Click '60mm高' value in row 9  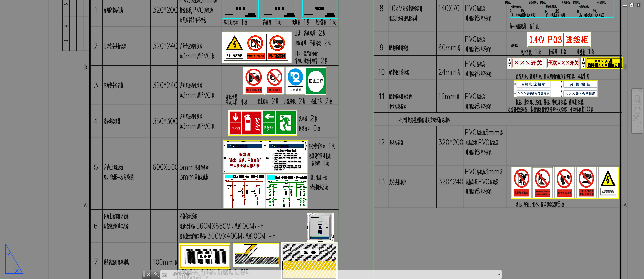point(449,48)
